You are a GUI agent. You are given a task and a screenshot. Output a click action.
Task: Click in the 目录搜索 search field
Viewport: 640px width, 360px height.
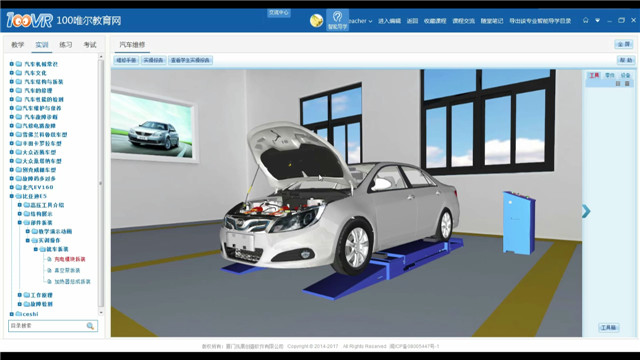(x=47, y=326)
